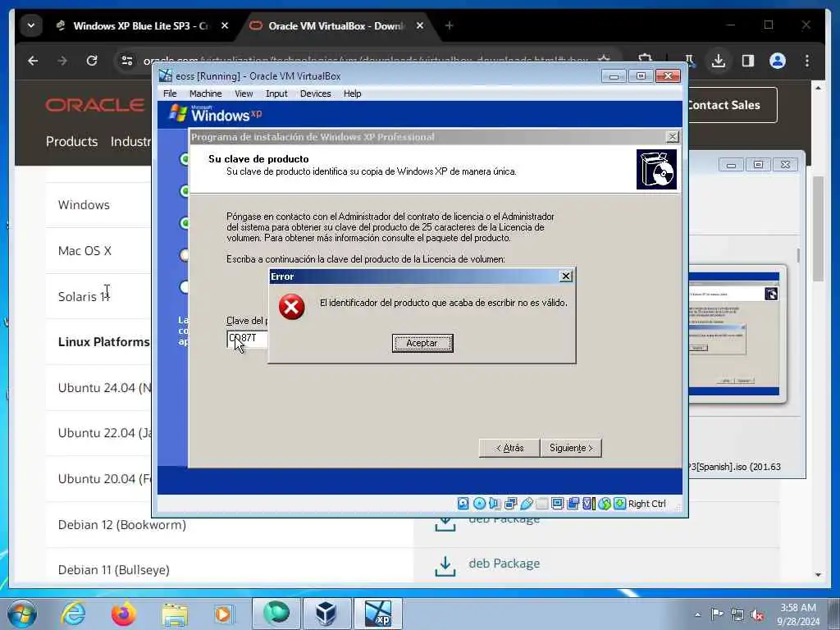840x630 pixels.
Task: Open Chrome side panel icon
Action: 748,61
